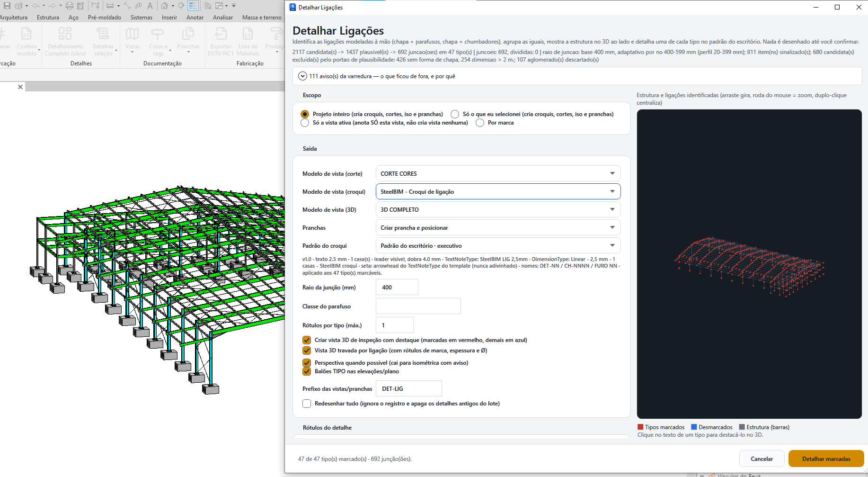
Task: Click the Sync with central icon
Action: (18, 6)
